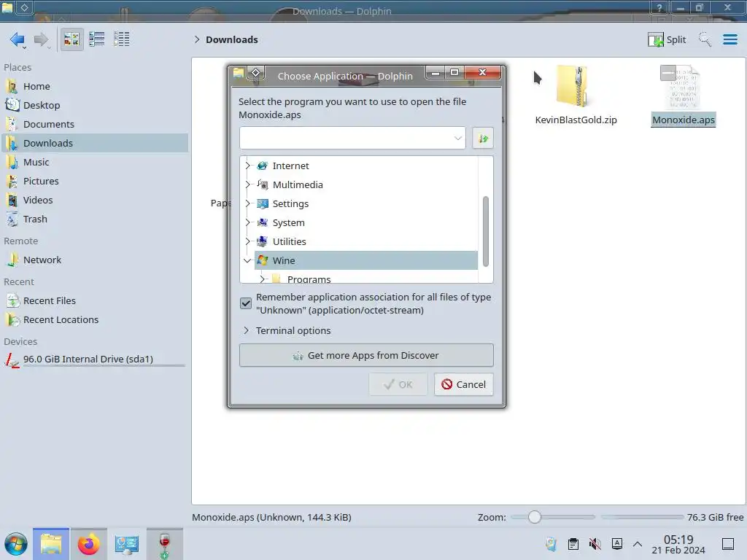Select the Wine tree item
This screenshot has width=747, height=560.
tap(366, 260)
